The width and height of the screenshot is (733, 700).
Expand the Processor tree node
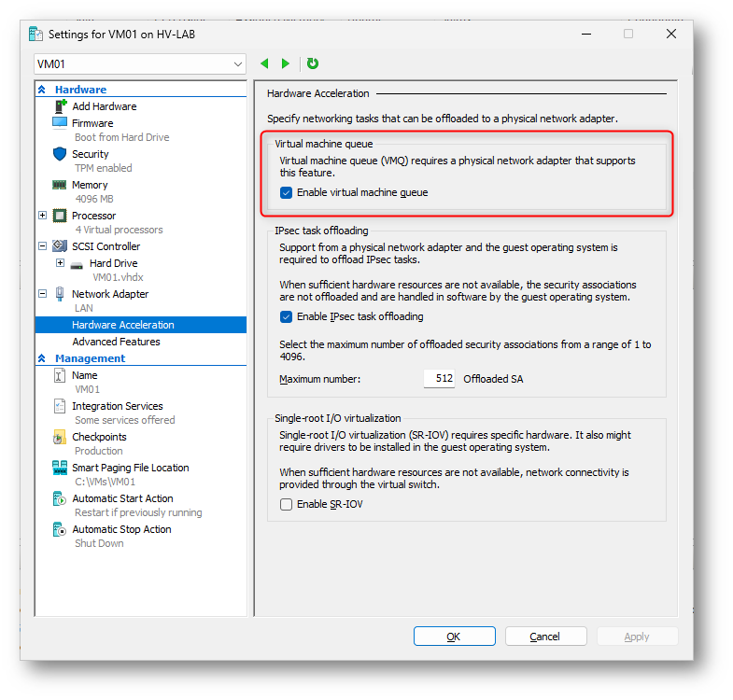(43, 216)
